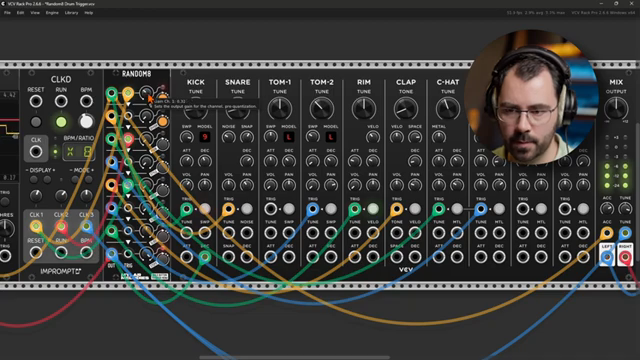Click the horizontal rack scrollbar at bottom
640x360 pixels.
(x=294, y=358)
